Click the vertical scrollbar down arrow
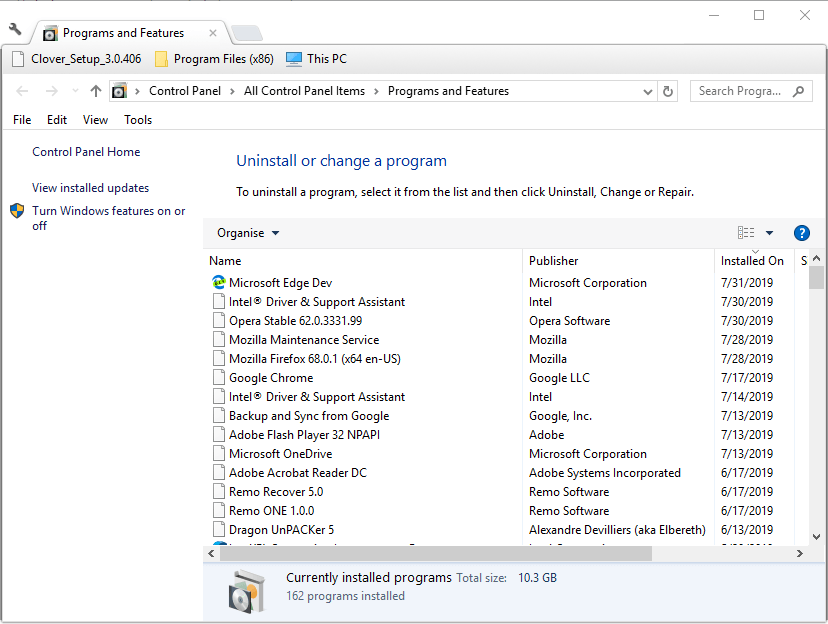Viewport: 828px width, 624px height. point(816,537)
